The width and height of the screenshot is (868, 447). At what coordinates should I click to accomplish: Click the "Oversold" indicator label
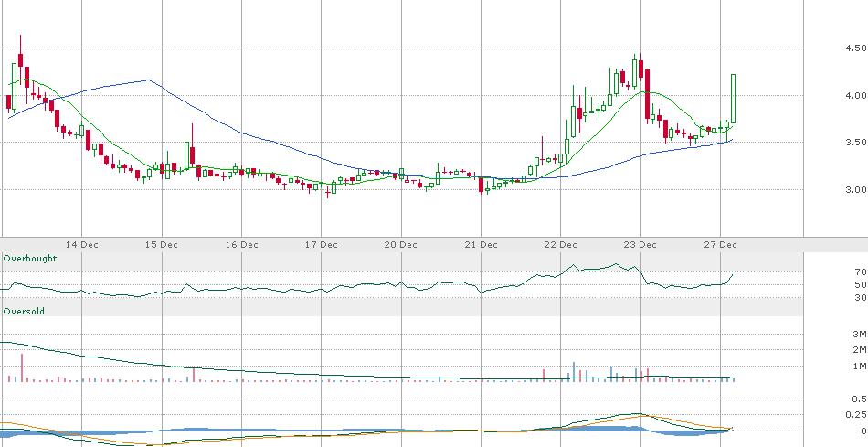click(24, 312)
